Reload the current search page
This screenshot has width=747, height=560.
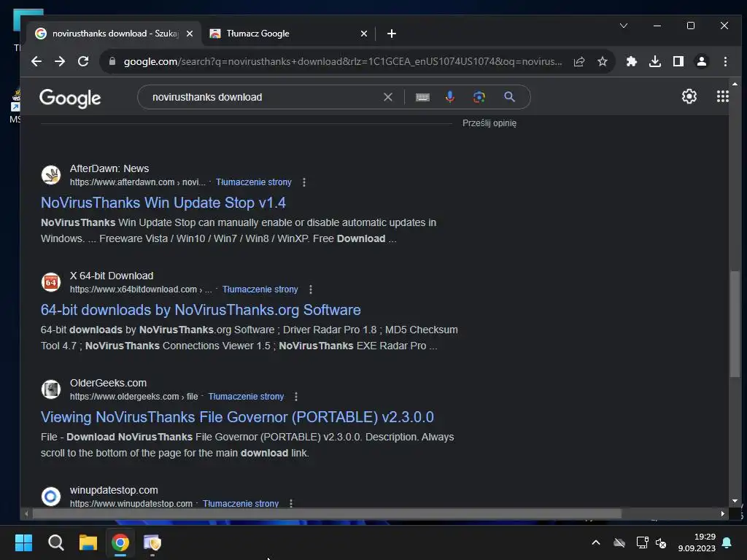(83, 61)
